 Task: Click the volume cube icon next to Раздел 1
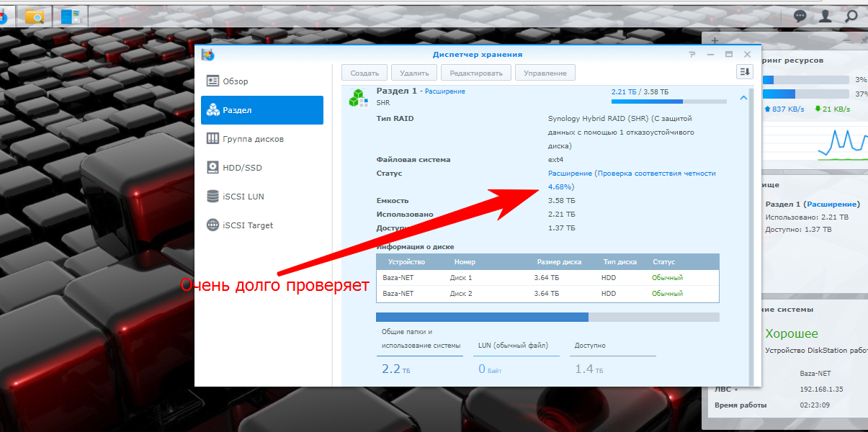click(x=358, y=97)
